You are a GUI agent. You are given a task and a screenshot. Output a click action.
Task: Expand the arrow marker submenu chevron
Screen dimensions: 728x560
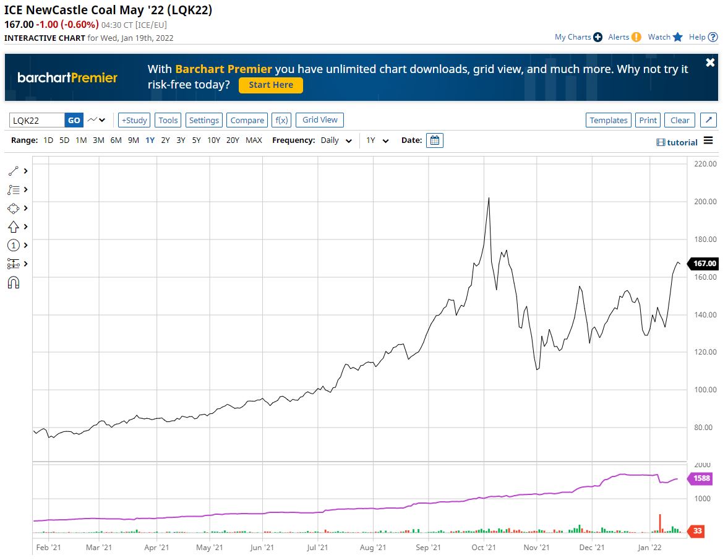[25, 226]
